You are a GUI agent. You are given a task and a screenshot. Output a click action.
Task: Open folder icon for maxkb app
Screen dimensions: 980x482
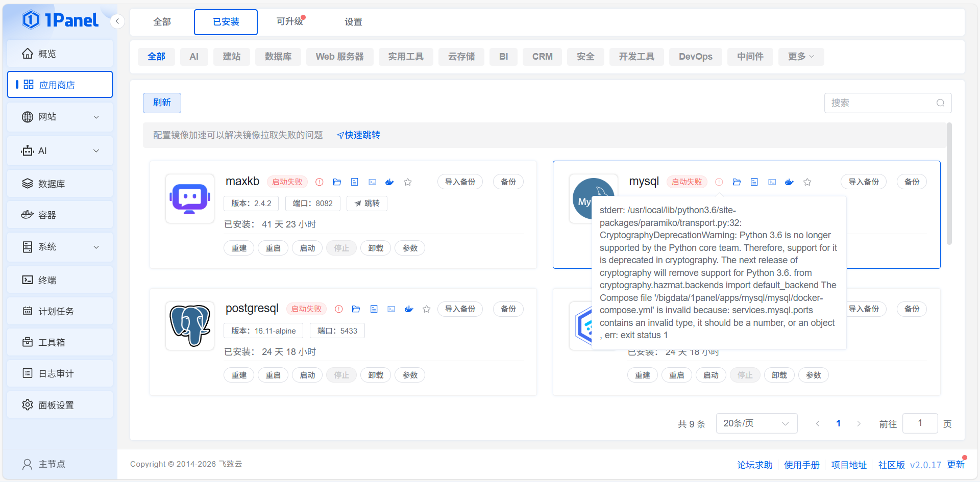pyautogui.click(x=337, y=182)
